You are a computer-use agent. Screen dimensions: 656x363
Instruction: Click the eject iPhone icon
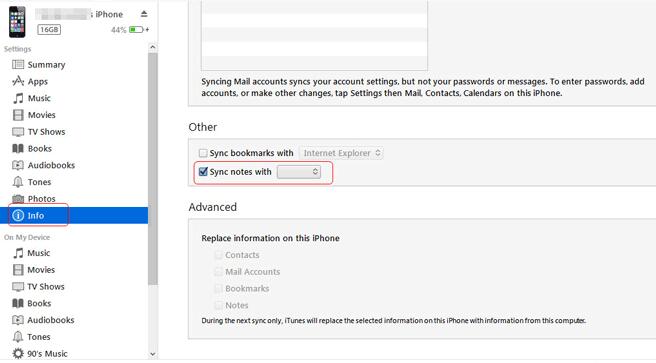(x=144, y=14)
